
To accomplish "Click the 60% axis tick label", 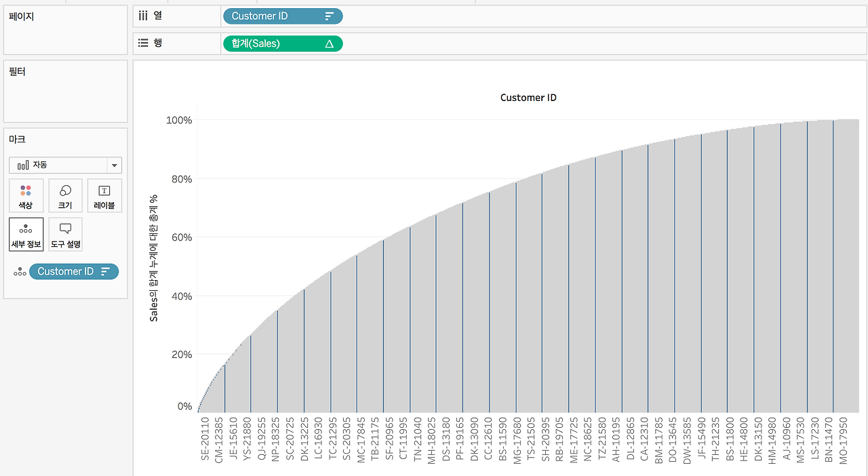I will (x=180, y=237).
